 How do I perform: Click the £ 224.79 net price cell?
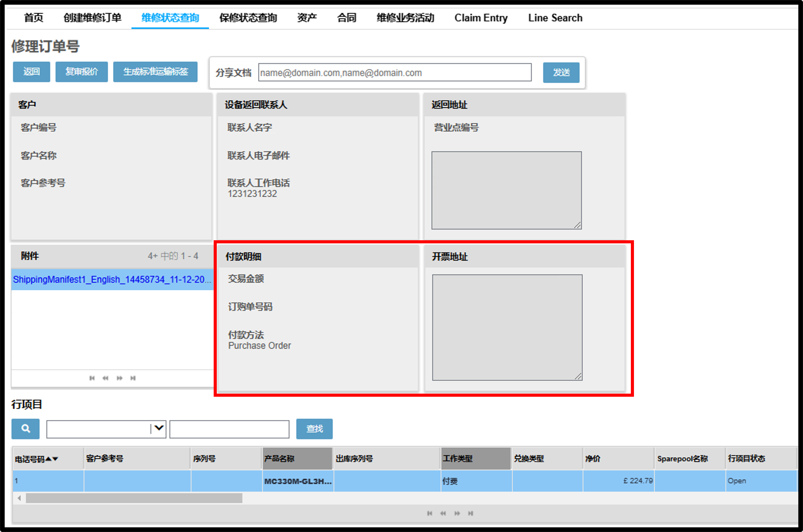[x=618, y=481]
